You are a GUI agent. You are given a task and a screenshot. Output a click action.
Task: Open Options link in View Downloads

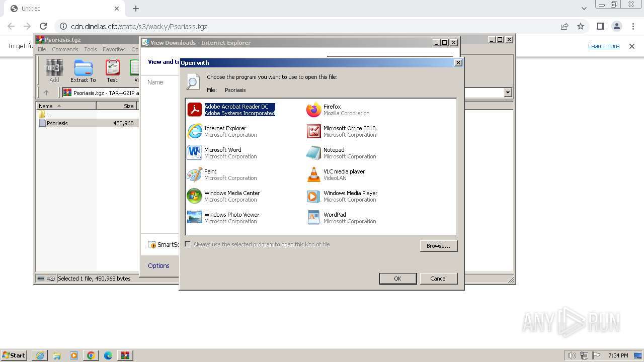point(158,265)
